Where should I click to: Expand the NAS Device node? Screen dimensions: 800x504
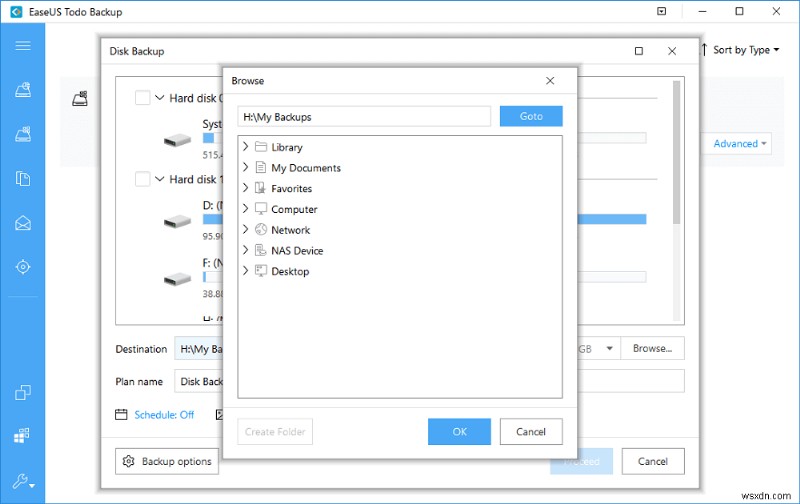click(x=245, y=250)
